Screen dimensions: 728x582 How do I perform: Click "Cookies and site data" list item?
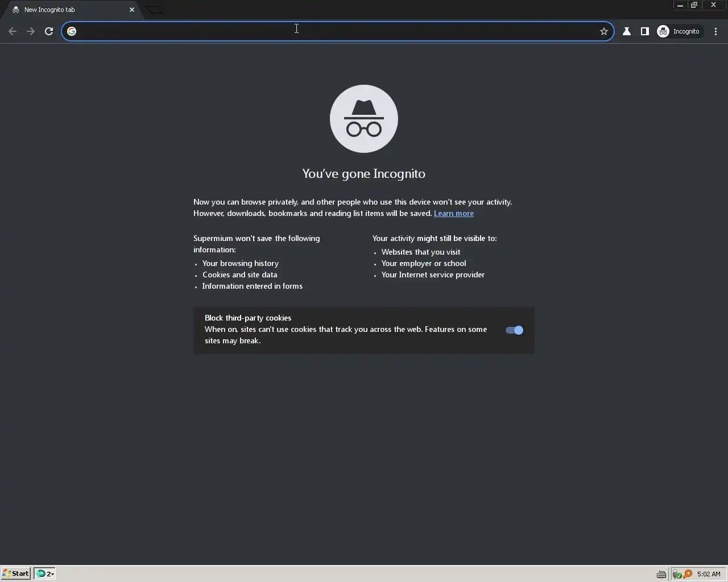click(240, 275)
